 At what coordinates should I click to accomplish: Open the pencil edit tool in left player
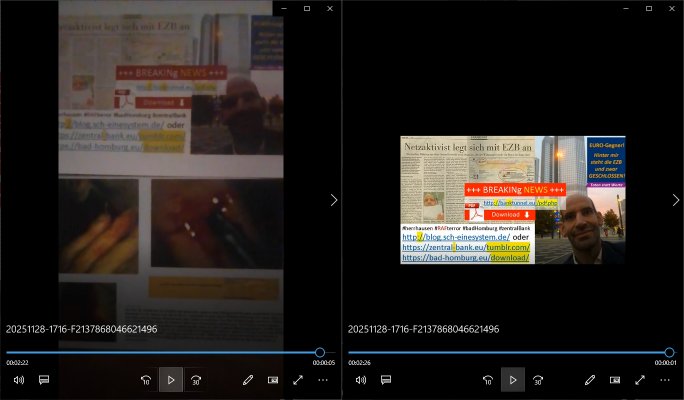248,380
